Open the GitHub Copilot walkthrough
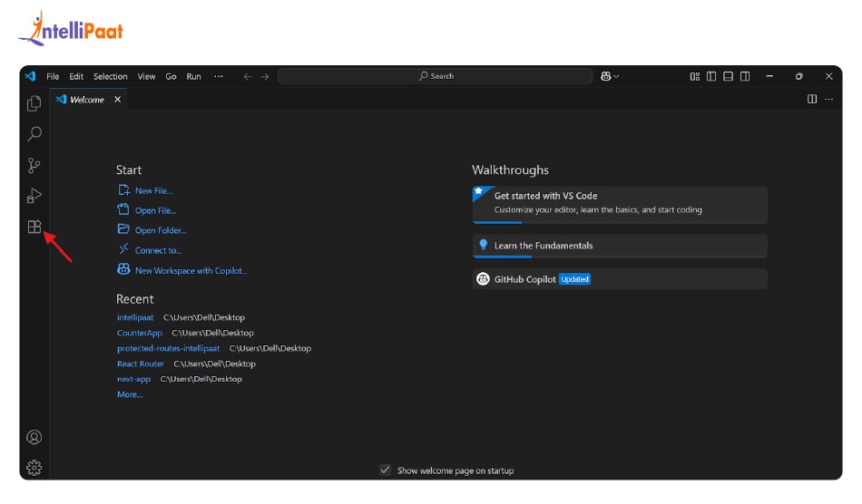This screenshot has height=504, width=862. (620, 279)
